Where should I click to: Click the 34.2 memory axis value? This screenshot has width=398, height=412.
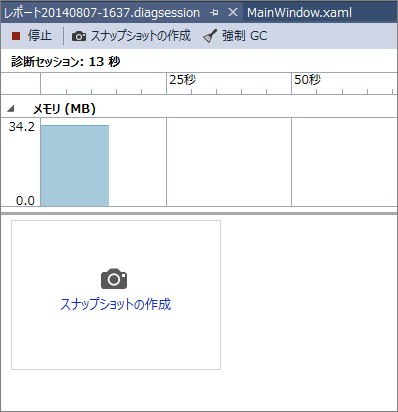[x=22, y=126]
